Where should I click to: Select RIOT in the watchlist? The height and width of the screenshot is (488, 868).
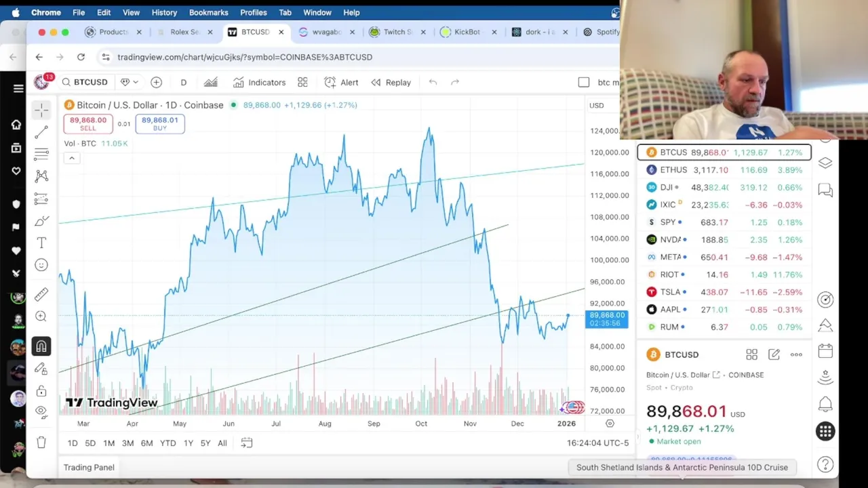724,274
